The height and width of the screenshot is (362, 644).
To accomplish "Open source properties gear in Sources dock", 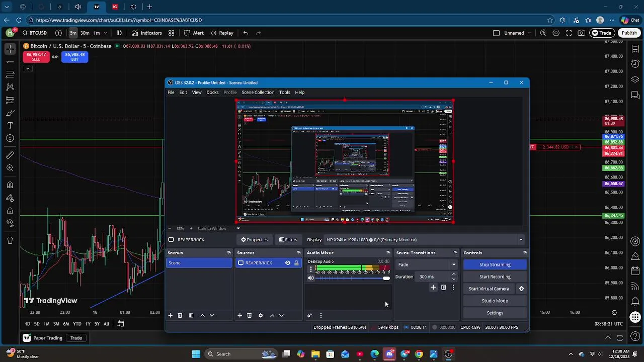I will 260,315.
